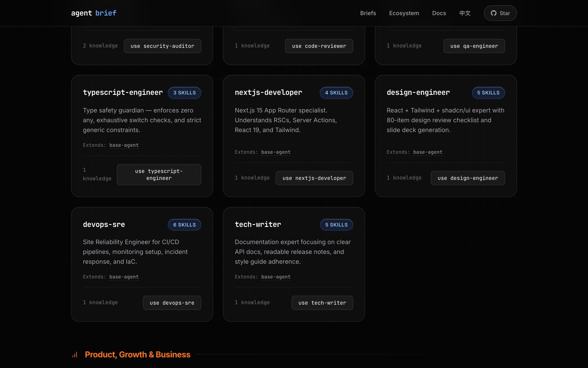Click the use devops-sre button
588x368 pixels.
point(172,303)
